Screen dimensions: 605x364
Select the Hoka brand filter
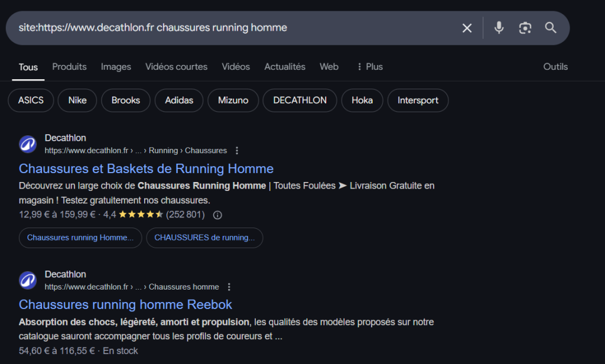[x=362, y=100]
